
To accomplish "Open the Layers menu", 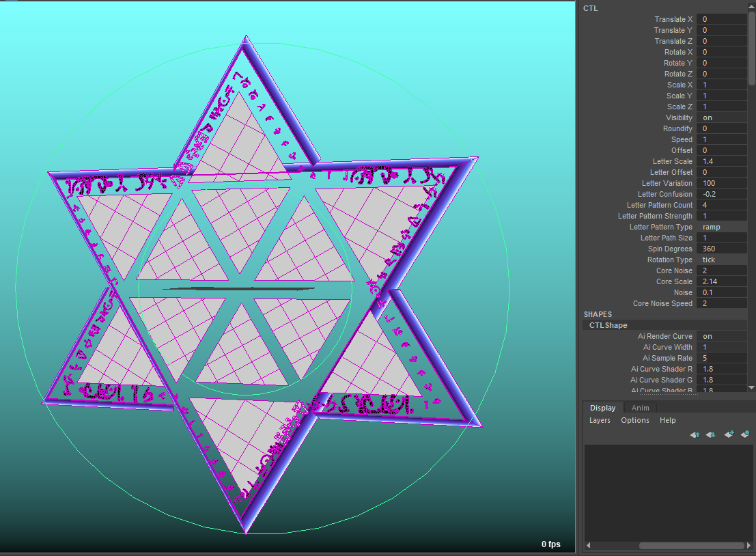I will tap(600, 420).
